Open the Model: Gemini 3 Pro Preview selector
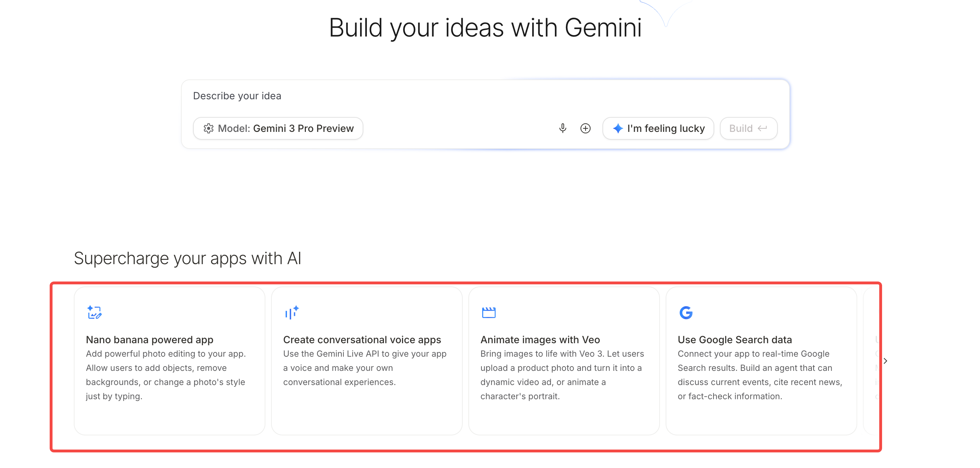The width and height of the screenshot is (980, 468). pos(278,128)
